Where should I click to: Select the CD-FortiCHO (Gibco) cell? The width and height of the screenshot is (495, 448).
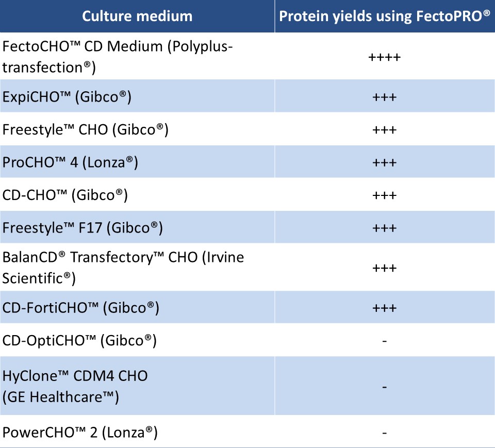point(80,308)
